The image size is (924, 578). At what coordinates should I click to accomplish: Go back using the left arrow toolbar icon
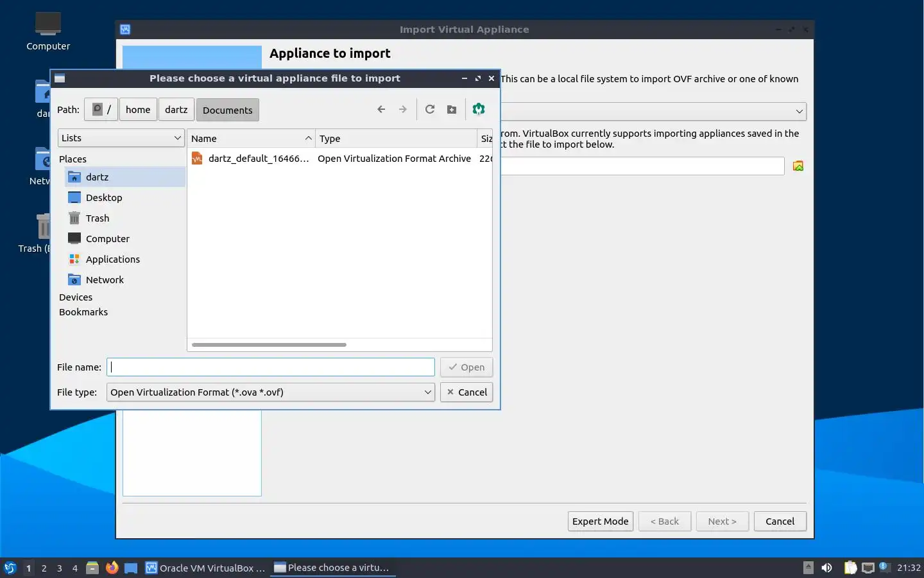381,109
